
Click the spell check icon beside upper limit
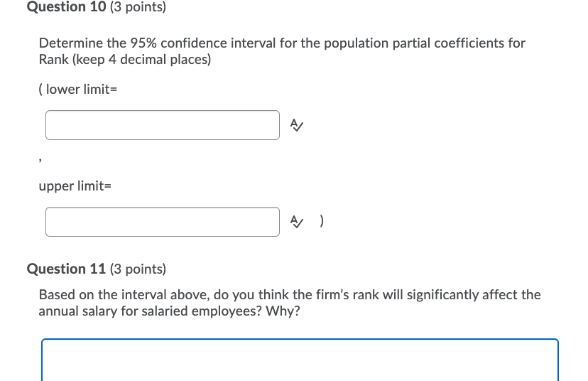[297, 222]
